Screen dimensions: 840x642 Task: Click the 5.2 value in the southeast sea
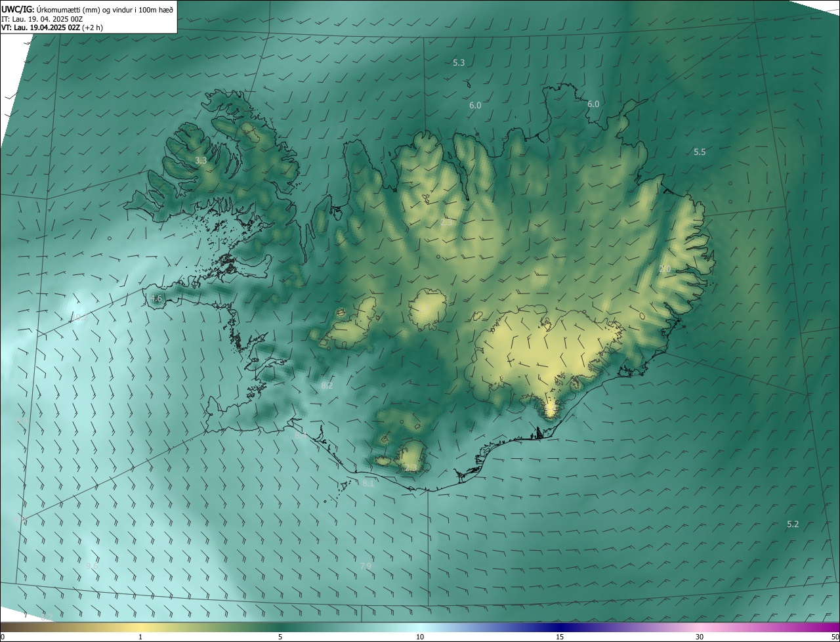coord(793,524)
